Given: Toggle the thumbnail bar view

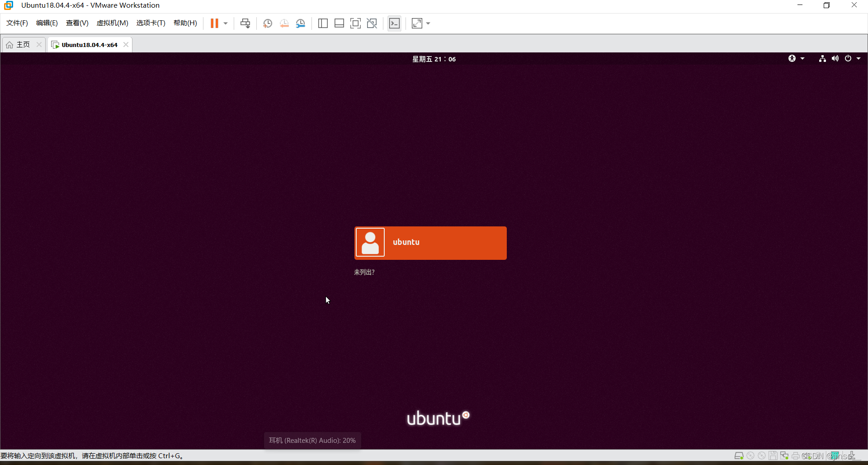Looking at the screenshot, I should (x=339, y=23).
